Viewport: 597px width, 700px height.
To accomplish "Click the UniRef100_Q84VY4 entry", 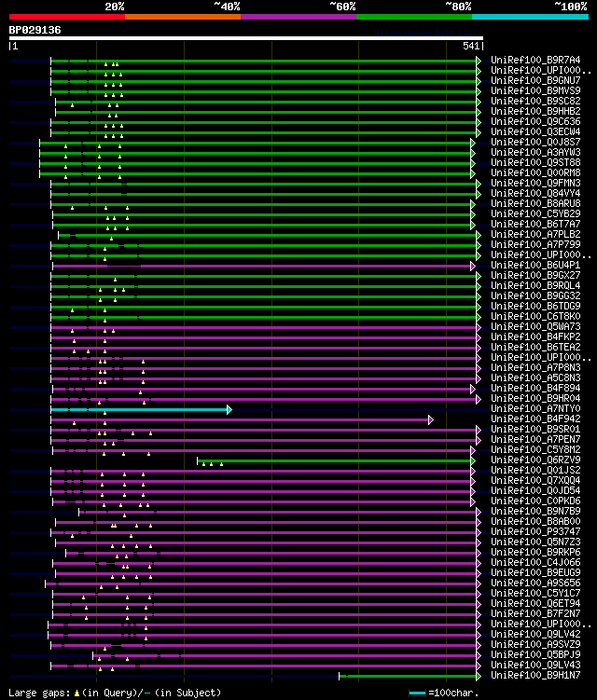I will pos(535,193).
